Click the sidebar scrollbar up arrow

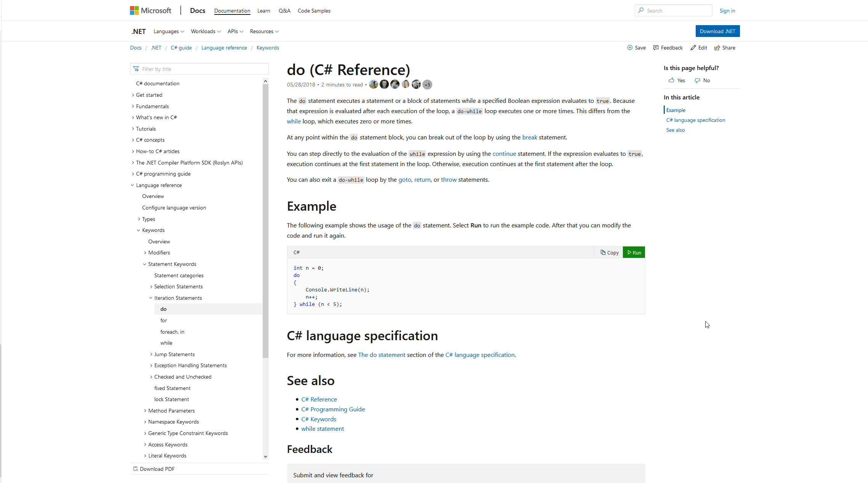[265, 81]
